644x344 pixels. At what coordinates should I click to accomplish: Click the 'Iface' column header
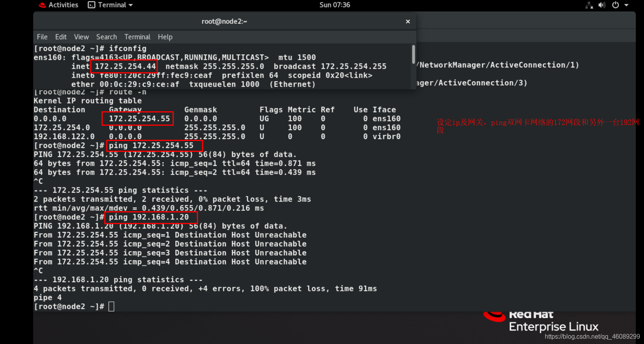[384, 110]
